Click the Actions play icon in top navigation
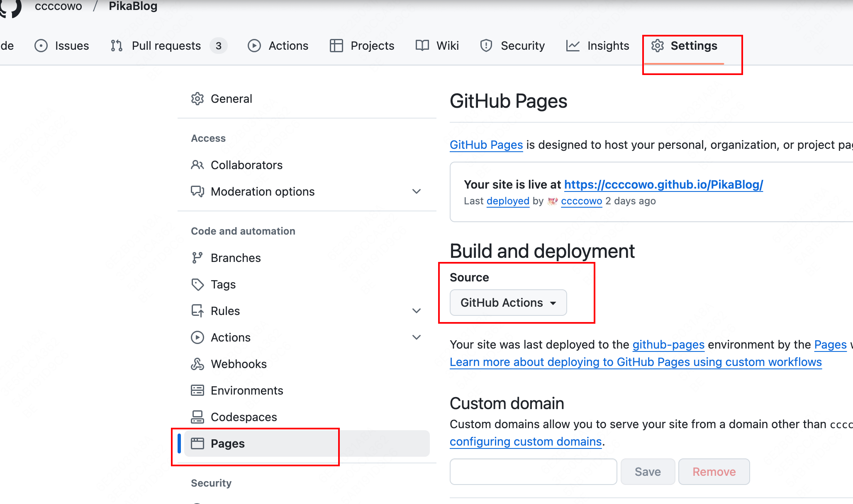853x504 pixels. tap(254, 46)
